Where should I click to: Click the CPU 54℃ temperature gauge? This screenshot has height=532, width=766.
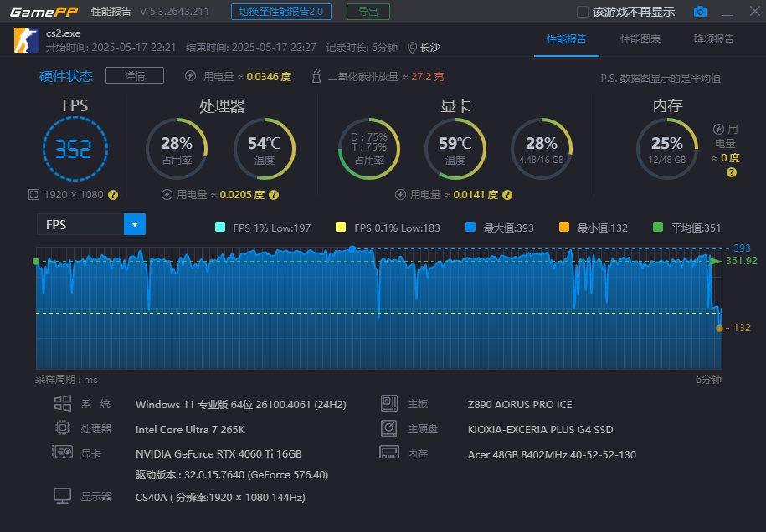click(x=265, y=149)
